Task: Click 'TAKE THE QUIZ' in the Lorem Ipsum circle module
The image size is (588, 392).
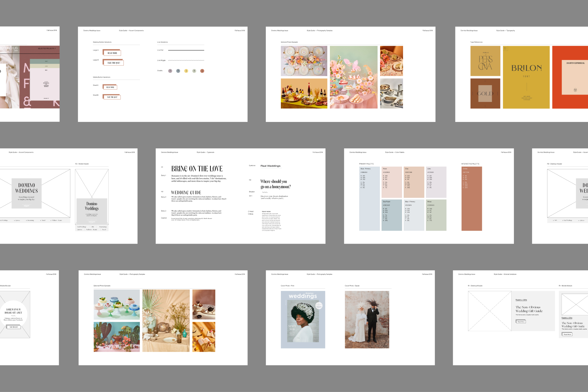Action: [x=14, y=327]
